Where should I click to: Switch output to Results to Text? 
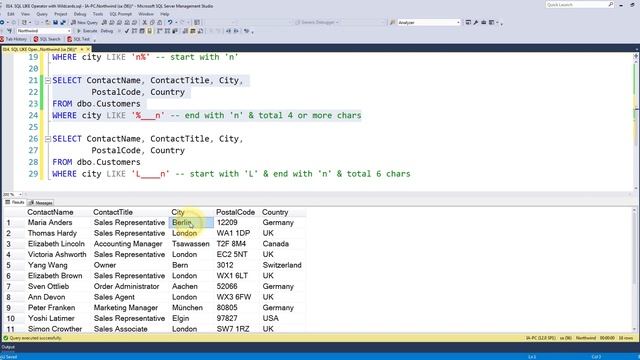[x=185, y=31]
